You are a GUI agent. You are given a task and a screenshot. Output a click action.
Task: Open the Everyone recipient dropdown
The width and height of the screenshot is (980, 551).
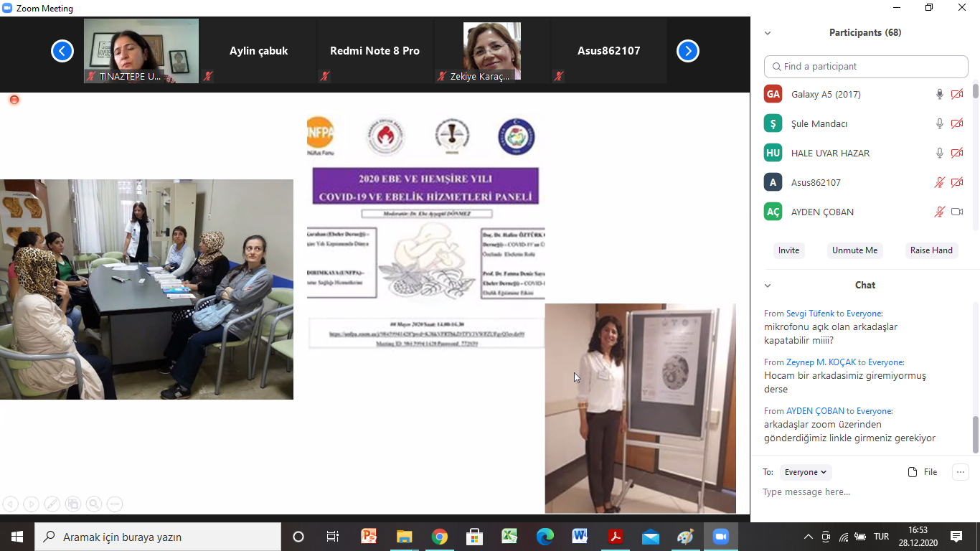806,472
